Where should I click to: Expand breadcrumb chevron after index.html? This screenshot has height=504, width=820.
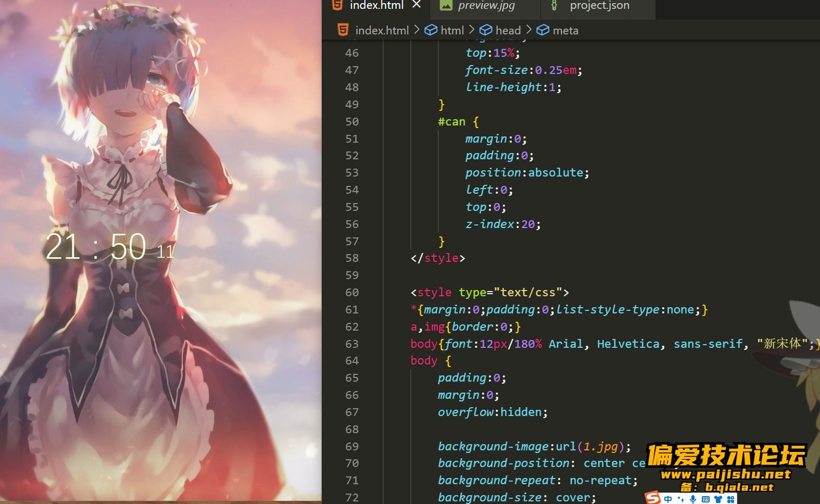(417, 30)
